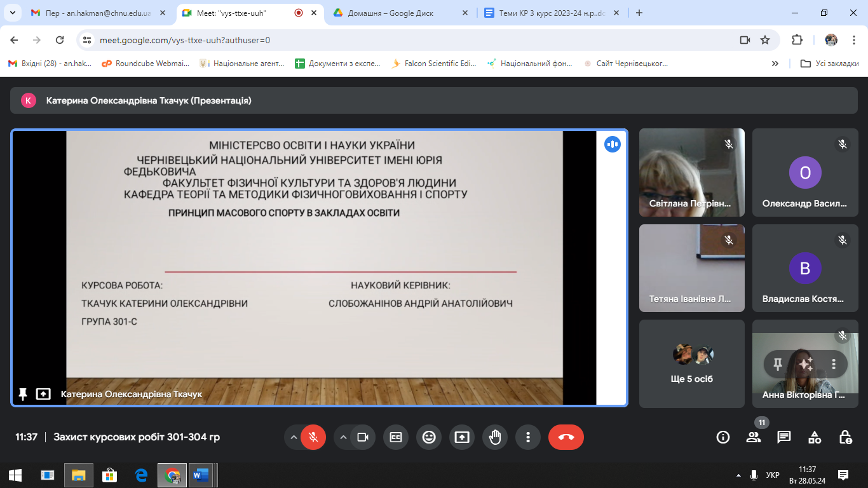Go back in browser history
The image size is (868, 488).
(x=14, y=39)
